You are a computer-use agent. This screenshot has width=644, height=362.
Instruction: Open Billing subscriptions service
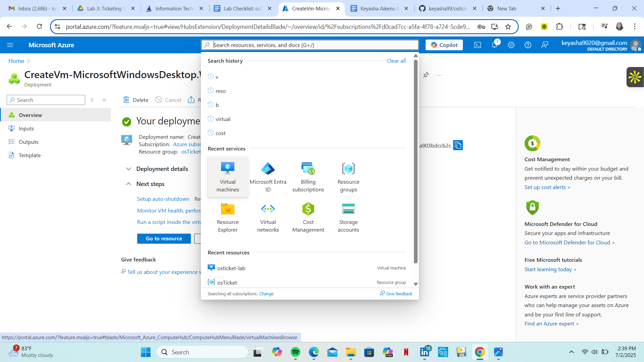308,177
